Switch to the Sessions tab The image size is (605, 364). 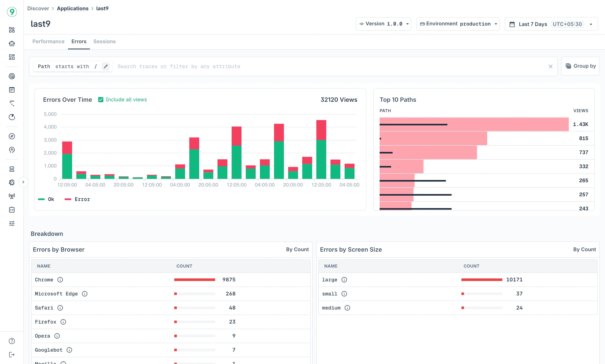104,42
